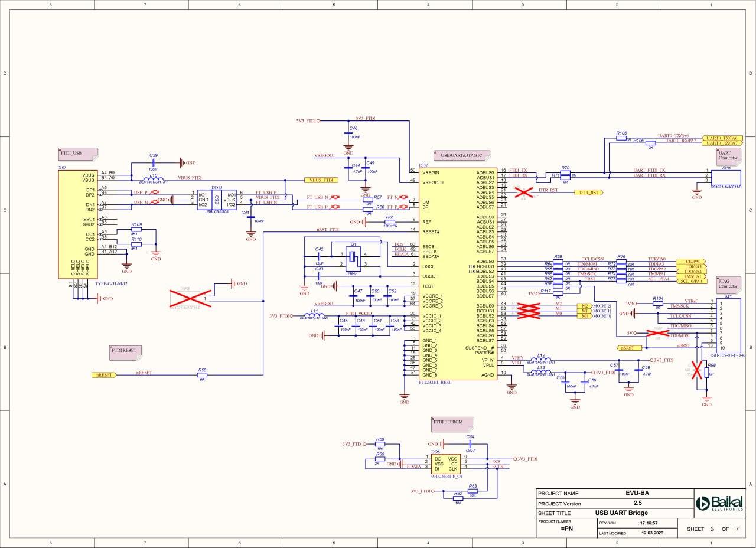Click the DTR_RST yellow net port
The width and height of the screenshot is (756, 548).
[x=588, y=193]
